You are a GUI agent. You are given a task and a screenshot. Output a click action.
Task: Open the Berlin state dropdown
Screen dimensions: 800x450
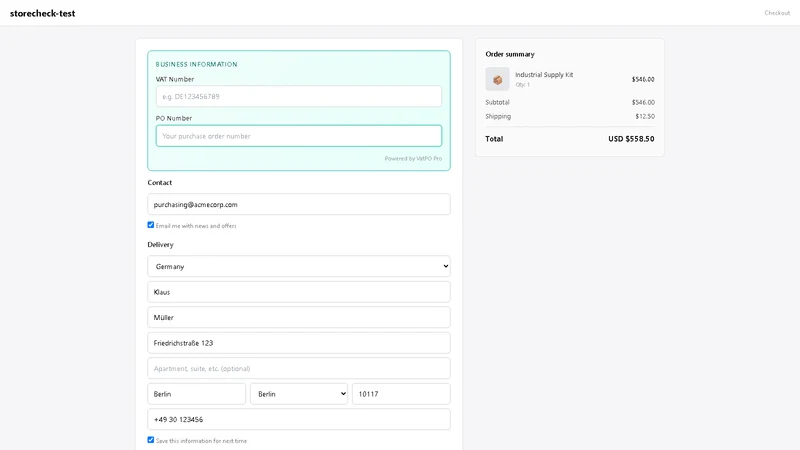click(x=298, y=394)
